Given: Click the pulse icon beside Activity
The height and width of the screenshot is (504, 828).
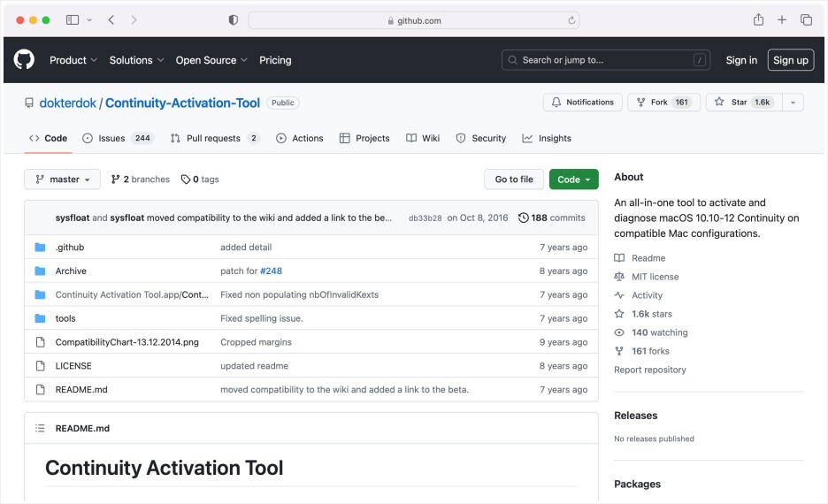Looking at the screenshot, I should point(619,295).
